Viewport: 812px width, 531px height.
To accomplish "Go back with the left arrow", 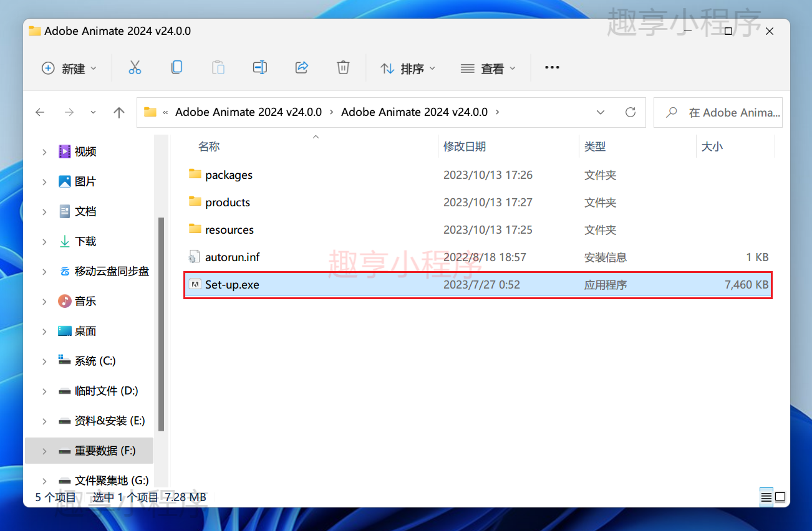I will point(40,112).
